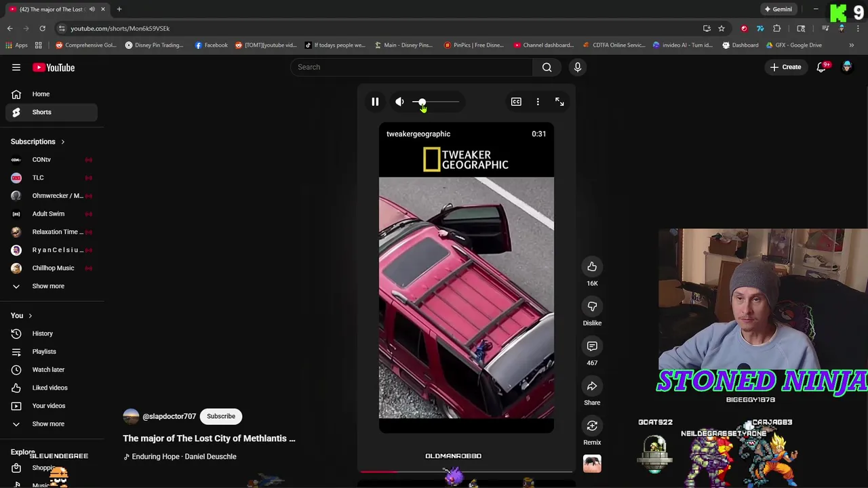Open the @slapdoctor707 channel link

pos(169,416)
